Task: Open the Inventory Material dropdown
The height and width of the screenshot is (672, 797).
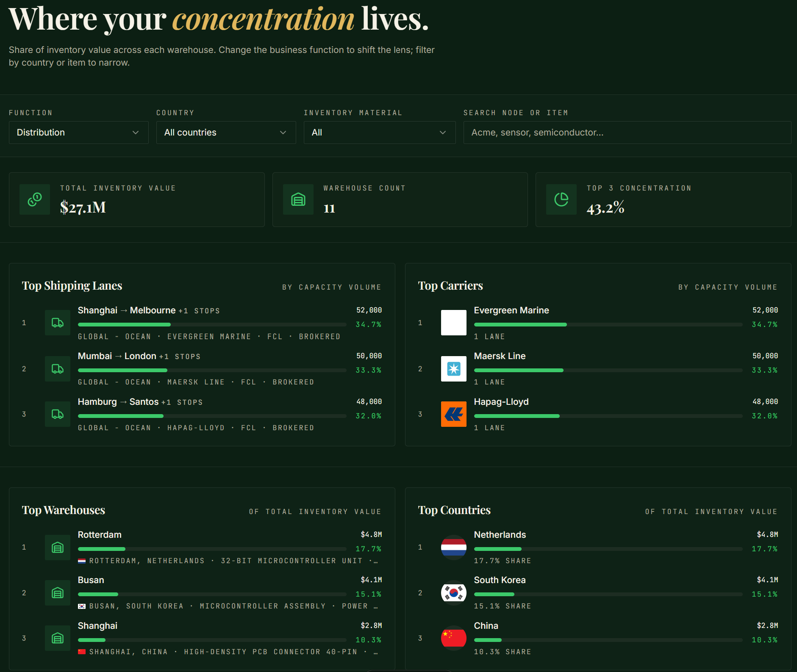Action: [380, 133]
